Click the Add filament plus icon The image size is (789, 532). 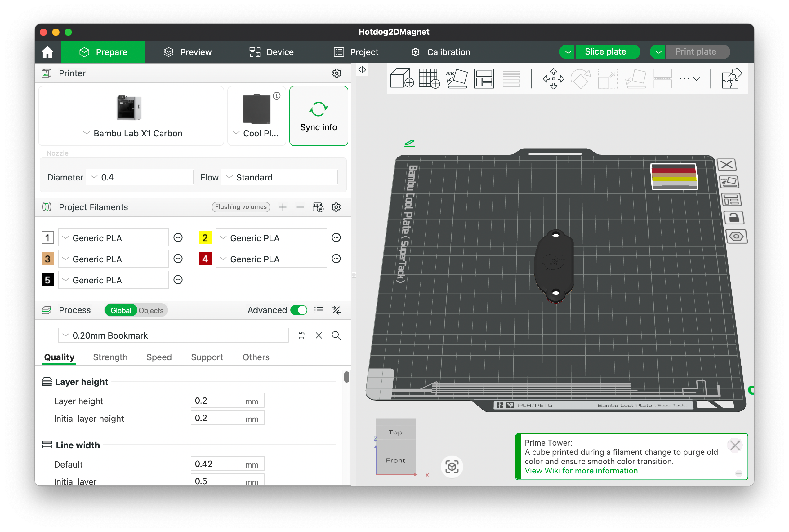(283, 207)
